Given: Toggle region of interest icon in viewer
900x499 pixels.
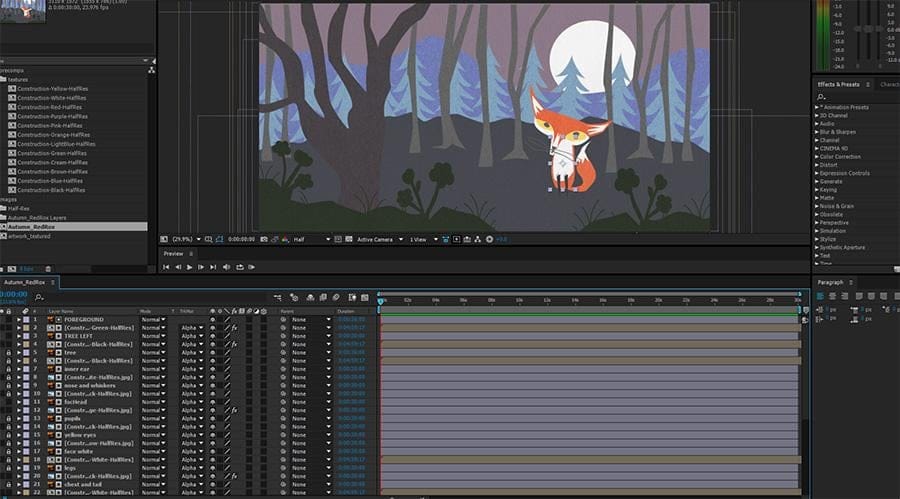Looking at the screenshot, I should tap(338, 239).
